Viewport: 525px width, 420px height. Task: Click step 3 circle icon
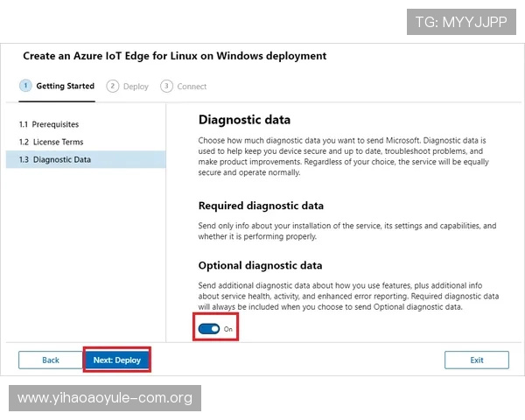point(166,86)
